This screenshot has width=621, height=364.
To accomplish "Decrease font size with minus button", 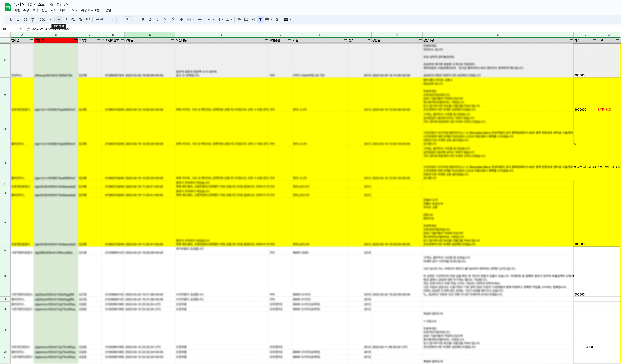I will 120,19.
